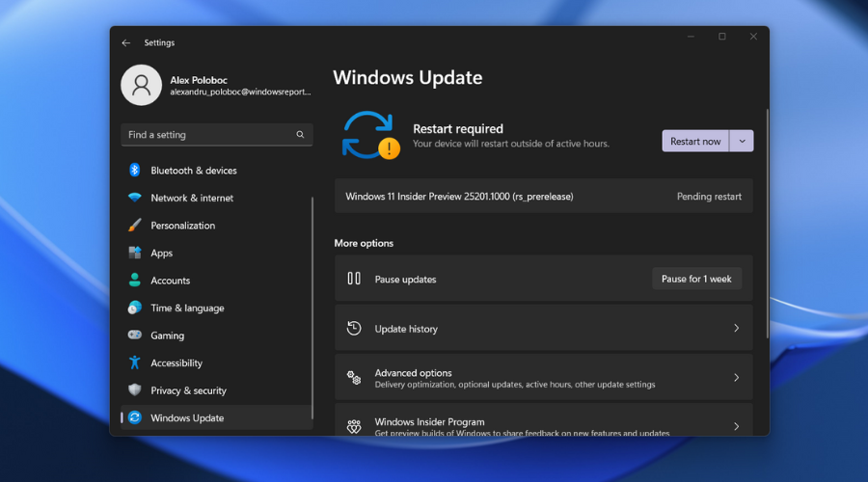Expand the Restart now dropdown arrow

(742, 141)
